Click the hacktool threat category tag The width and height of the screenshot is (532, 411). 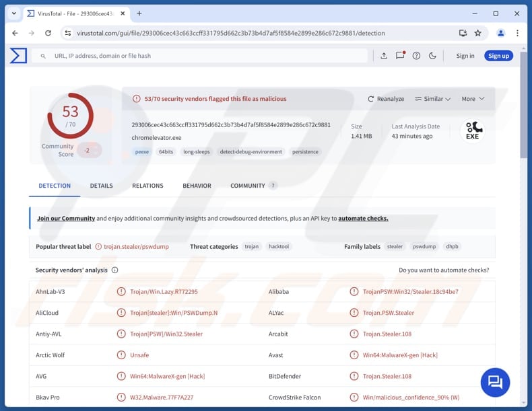coord(279,247)
